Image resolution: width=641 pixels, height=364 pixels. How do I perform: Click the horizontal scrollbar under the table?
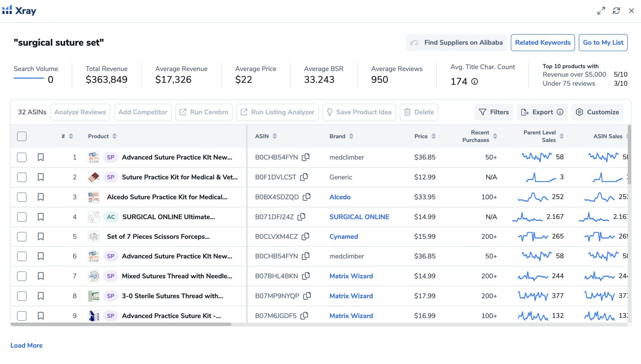tap(121, 324)
